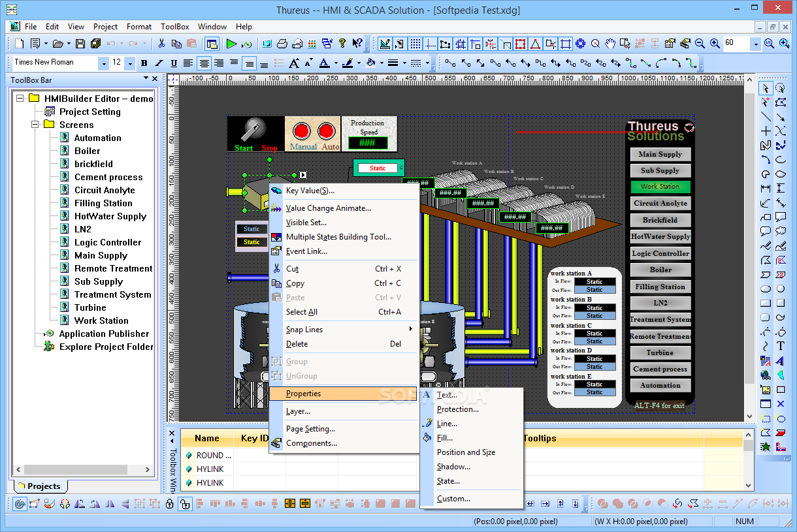Click the Work Station green button
Screen dimensions: 797x532
[660, 187]
